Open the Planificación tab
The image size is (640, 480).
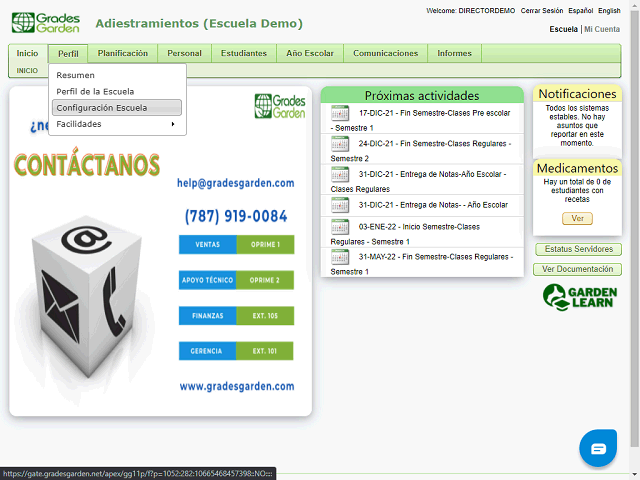click(x=122, y=53)
